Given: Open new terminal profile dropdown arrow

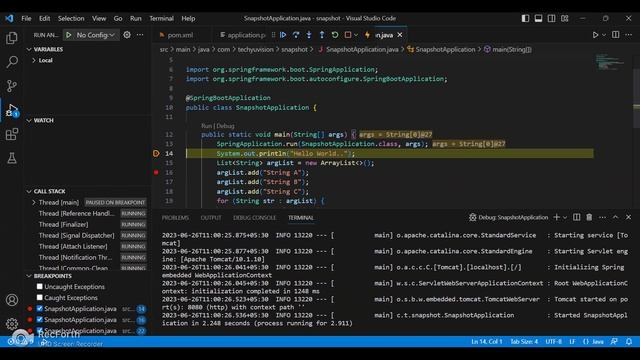Looking at the screenshot, I should [565, 218].
